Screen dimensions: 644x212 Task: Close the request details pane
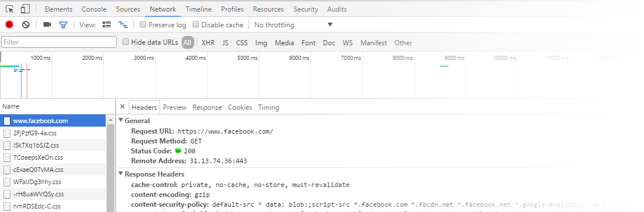click(x=122, y=107)
